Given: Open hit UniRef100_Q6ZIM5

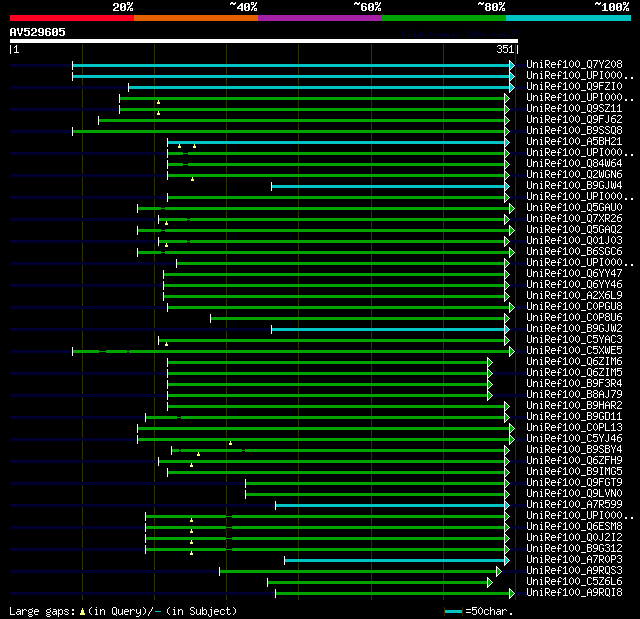Looking at the screenshot, I should [x=574, y=373].
